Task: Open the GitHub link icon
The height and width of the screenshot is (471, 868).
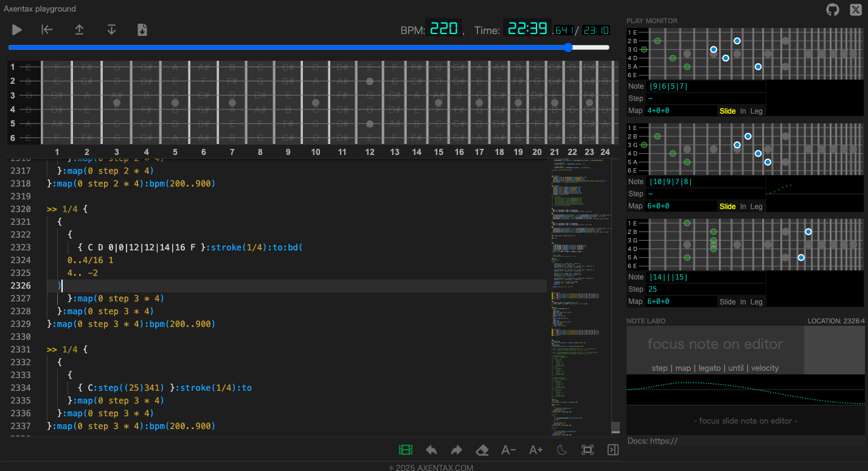Action: tap(833, 9)
